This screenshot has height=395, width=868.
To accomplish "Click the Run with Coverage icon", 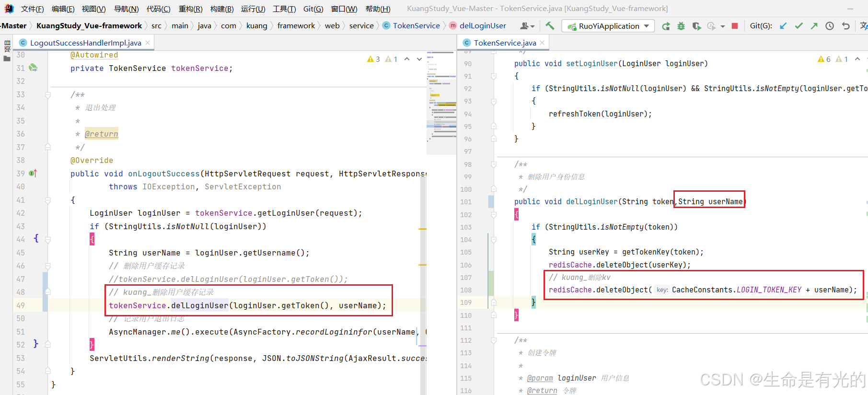I will 696,26.
